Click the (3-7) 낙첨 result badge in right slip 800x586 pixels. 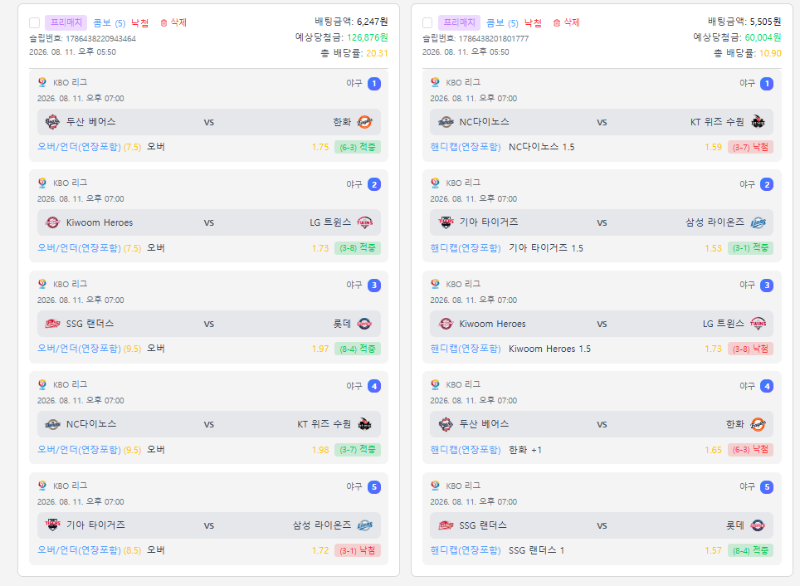(x=751, y=147)
